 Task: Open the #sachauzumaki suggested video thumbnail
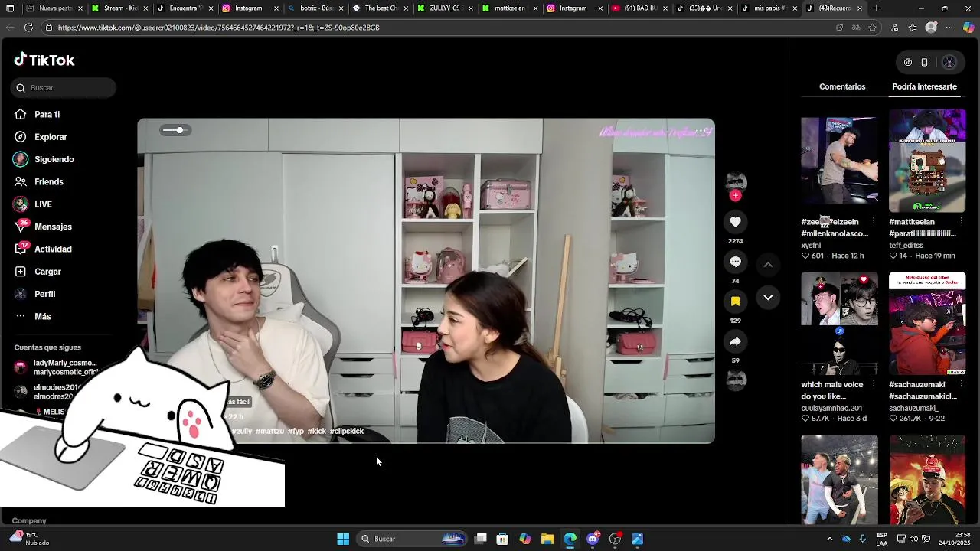tap(927, 323)
